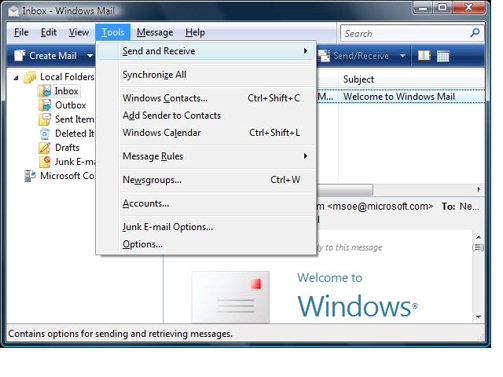503x377 pixels.
Task: Select the Inbox folder
Action: 66,91
